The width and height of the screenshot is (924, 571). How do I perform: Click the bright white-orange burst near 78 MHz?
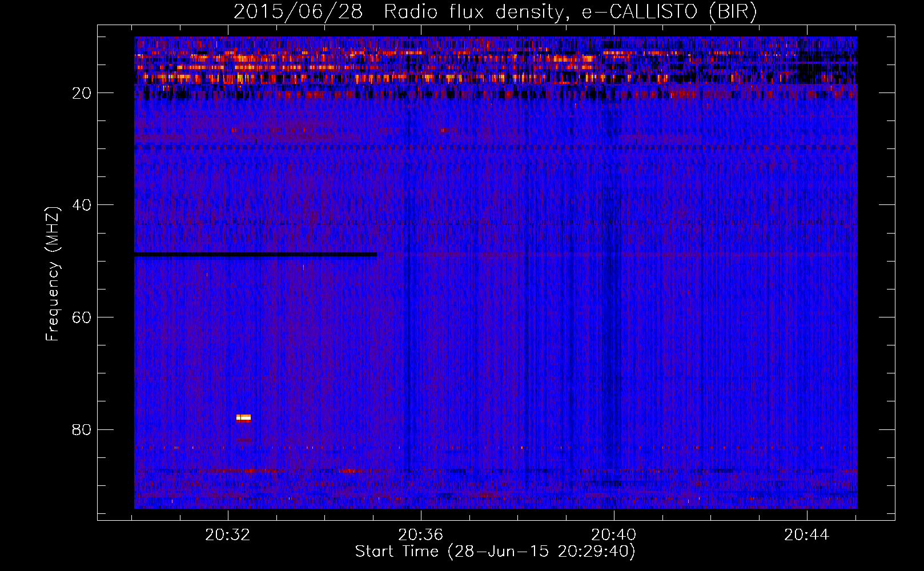pos(243,418)
